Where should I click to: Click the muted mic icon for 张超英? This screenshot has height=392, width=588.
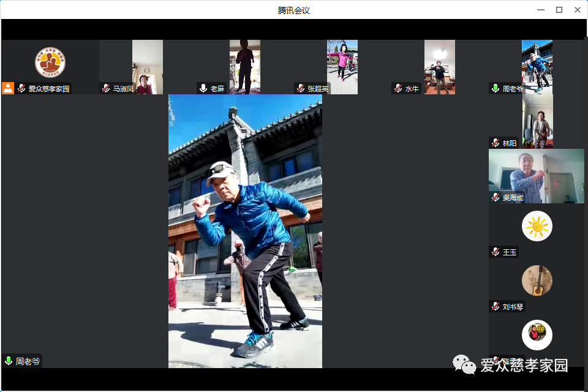pos(301,88)
